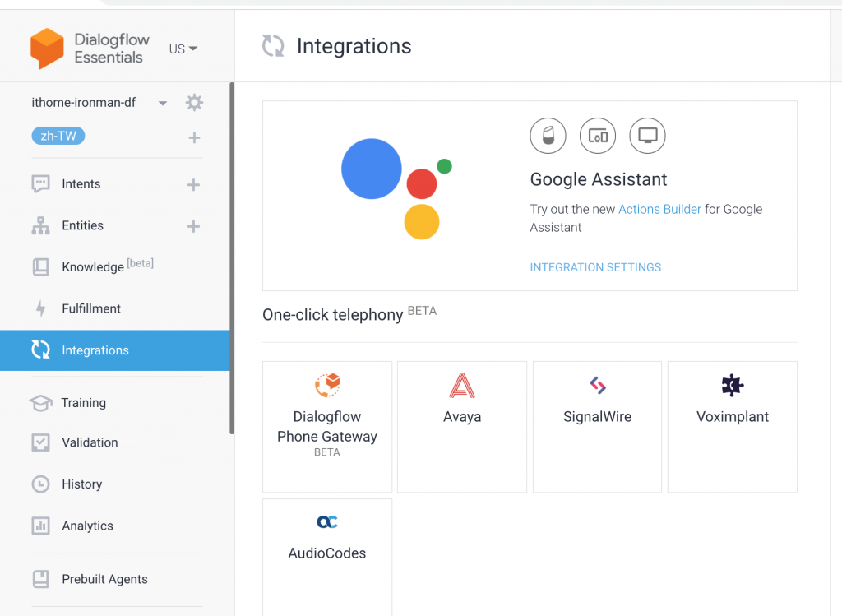Select the Avaya telephony card

pos(462,427)
